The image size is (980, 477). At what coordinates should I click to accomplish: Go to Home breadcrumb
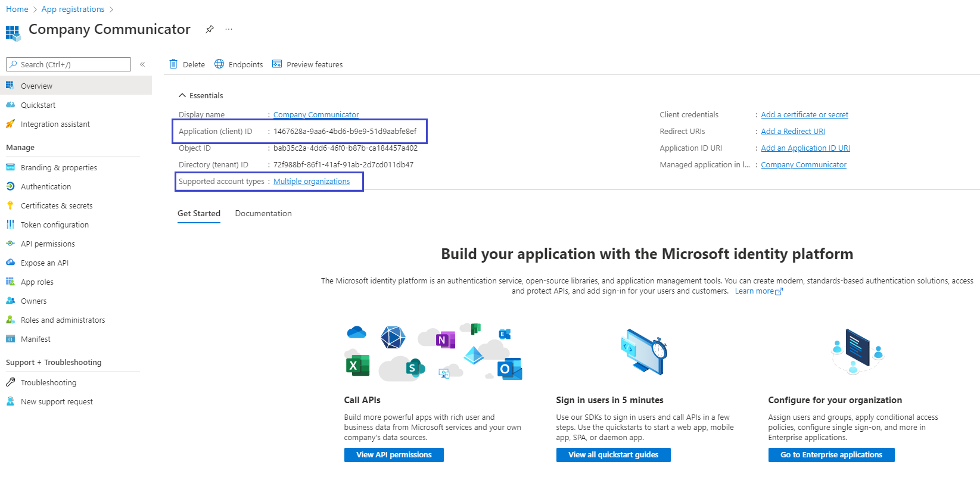click(x=17, y=9)
